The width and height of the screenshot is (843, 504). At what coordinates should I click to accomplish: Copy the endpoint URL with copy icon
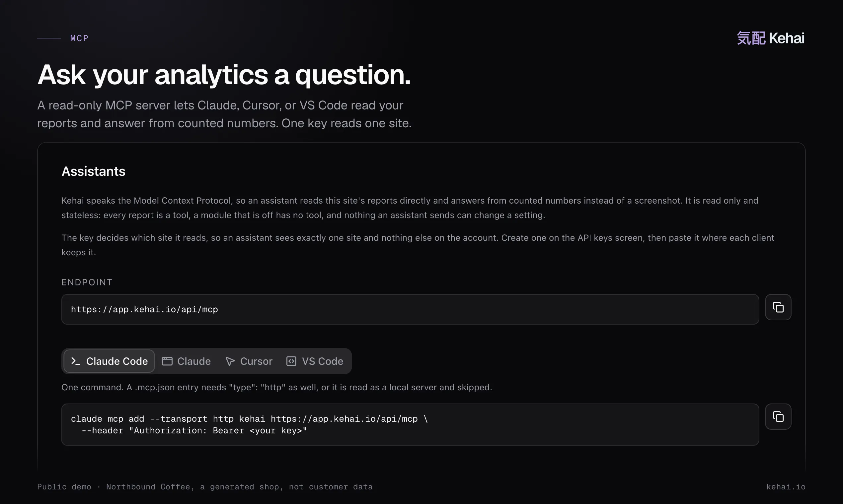point(778,307)
